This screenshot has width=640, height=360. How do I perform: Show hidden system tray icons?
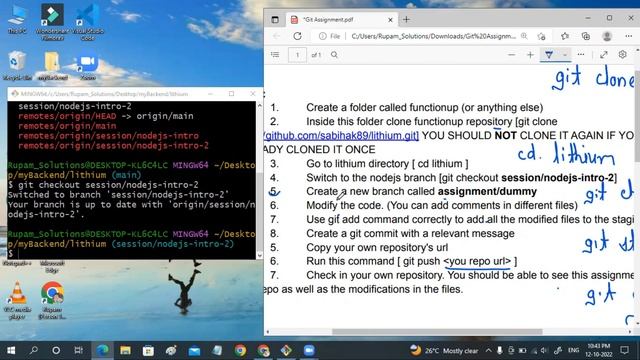(x=488, y=350)
